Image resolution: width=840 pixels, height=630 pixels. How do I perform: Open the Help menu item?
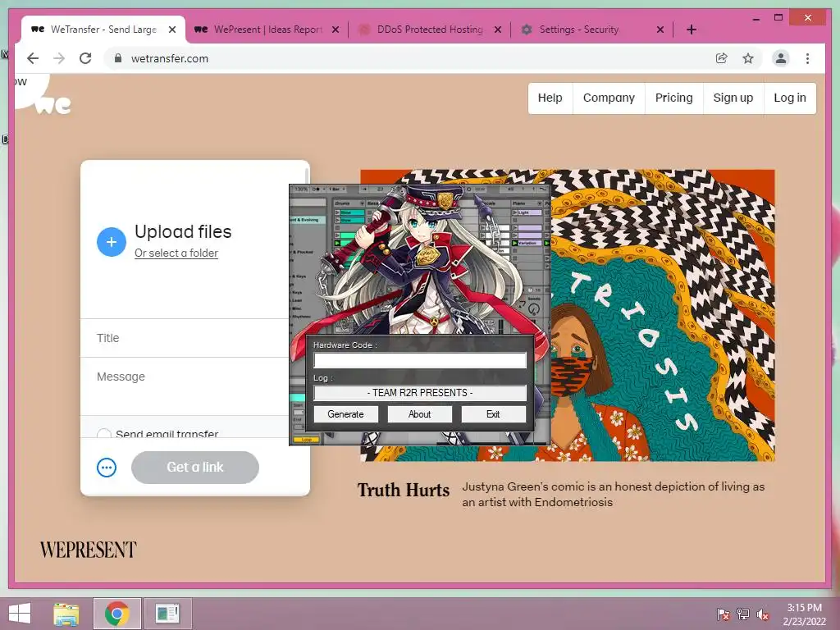550,98
